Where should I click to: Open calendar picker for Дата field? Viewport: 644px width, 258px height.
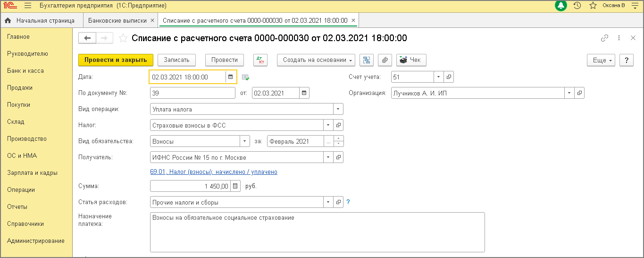coord(230,77)
